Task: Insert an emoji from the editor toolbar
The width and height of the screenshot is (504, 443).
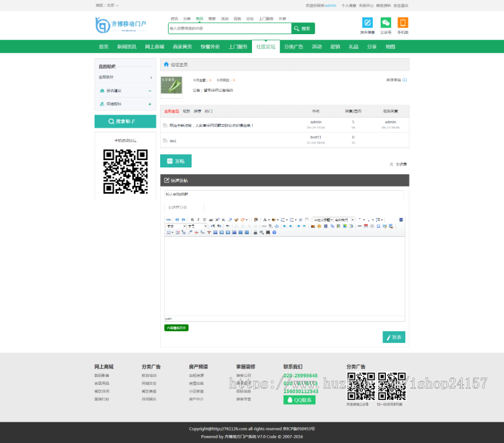Action: (x=319, y=226)
